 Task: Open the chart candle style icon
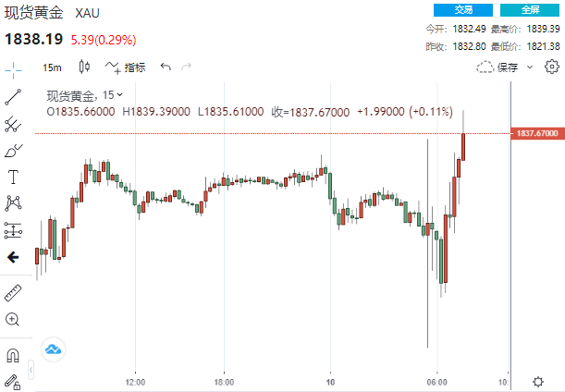pyautogui.click(x=85, y=67)
